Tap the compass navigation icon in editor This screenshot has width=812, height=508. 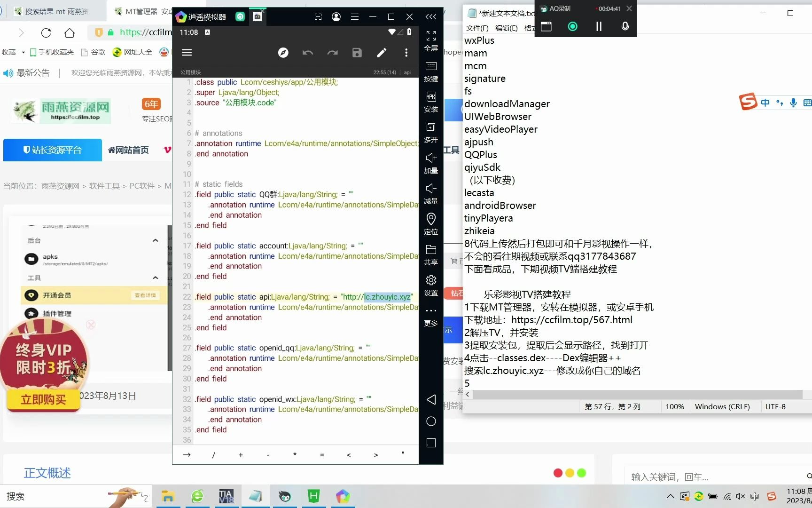(x=283, y=53)
